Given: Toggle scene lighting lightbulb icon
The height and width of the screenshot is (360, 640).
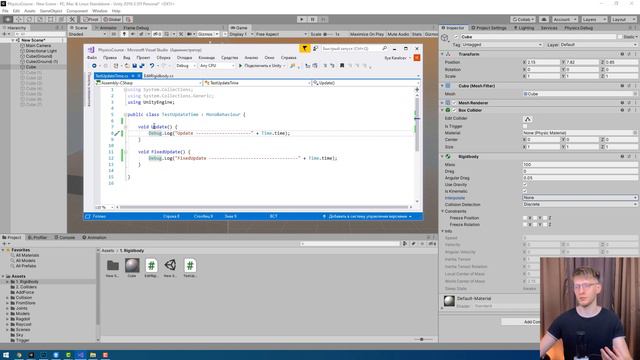Looking at the screenshot, I should point(124,34).
